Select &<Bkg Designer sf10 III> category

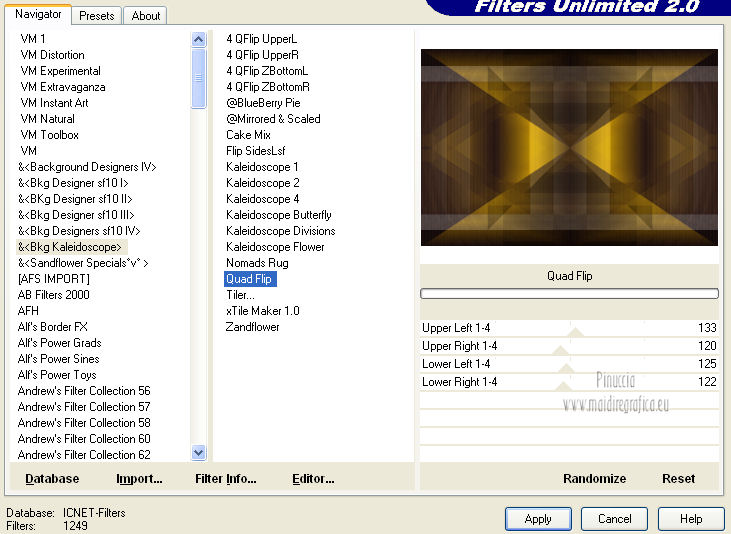(76, 215)
